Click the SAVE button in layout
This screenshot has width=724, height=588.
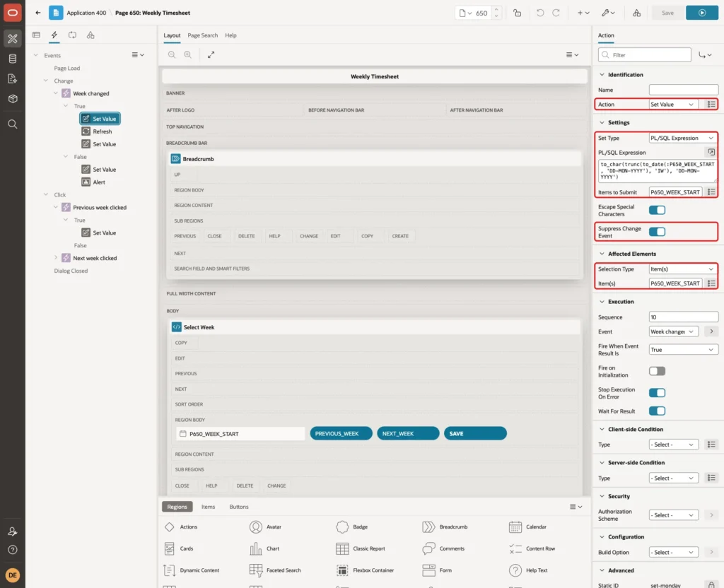475,433
